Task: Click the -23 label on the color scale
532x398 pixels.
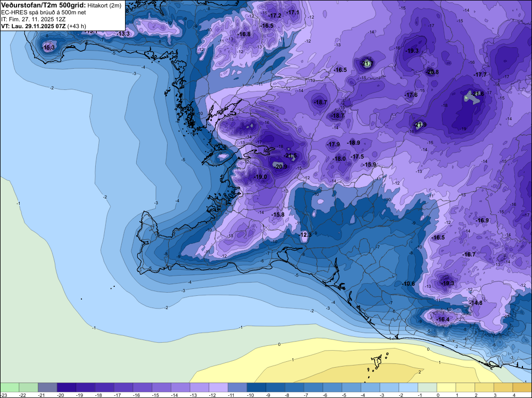Action: (4, 395)
